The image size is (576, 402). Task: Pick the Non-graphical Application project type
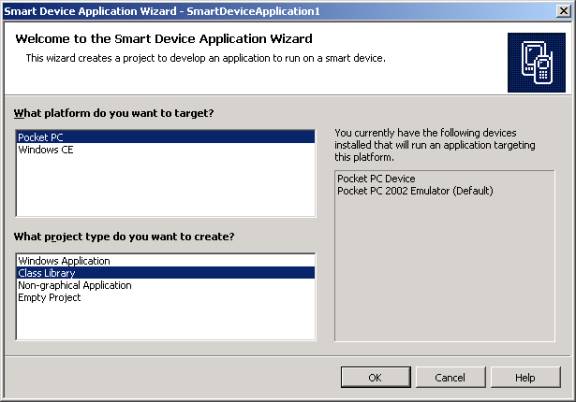(166, 285)
